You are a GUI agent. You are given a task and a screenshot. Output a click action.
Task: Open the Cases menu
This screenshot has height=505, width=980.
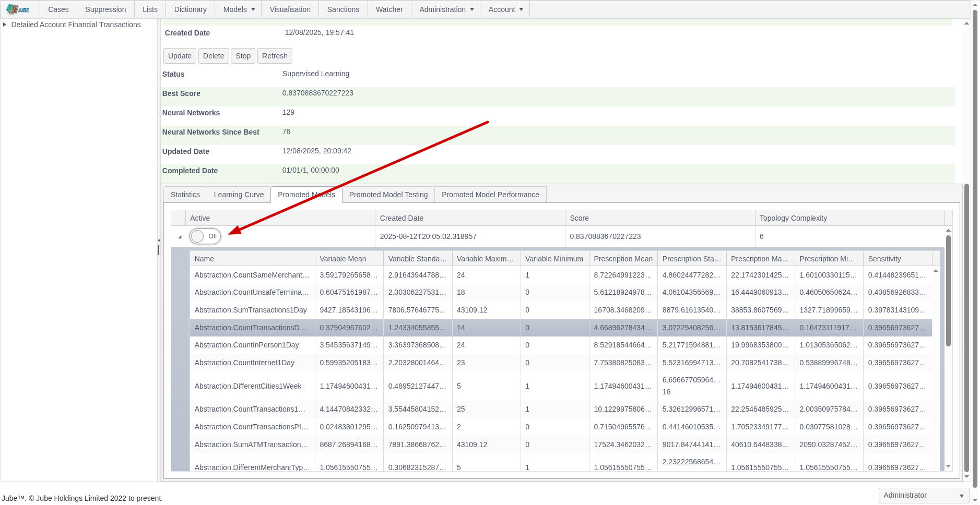pyautogui.click(x=58, y=9)
